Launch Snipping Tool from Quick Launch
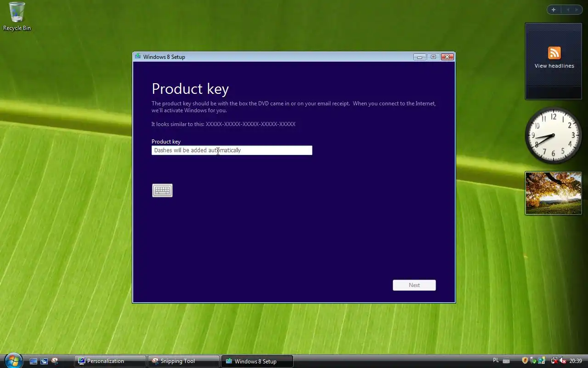The image size is (588, 368). 55,361
